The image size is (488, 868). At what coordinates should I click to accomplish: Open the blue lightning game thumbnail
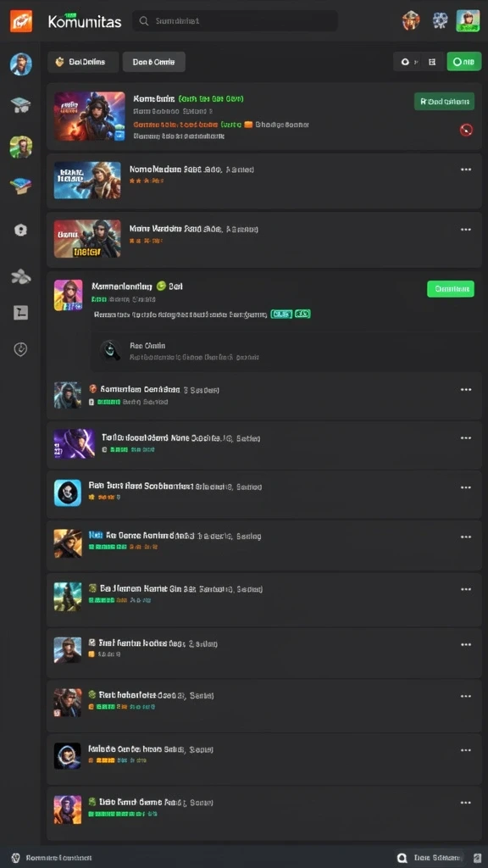87,180
